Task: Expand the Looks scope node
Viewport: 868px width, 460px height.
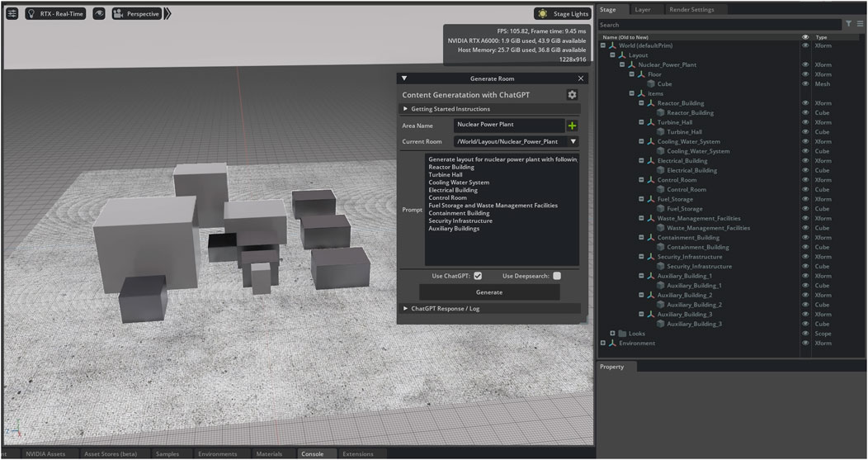Action: [x=612, y=334]
